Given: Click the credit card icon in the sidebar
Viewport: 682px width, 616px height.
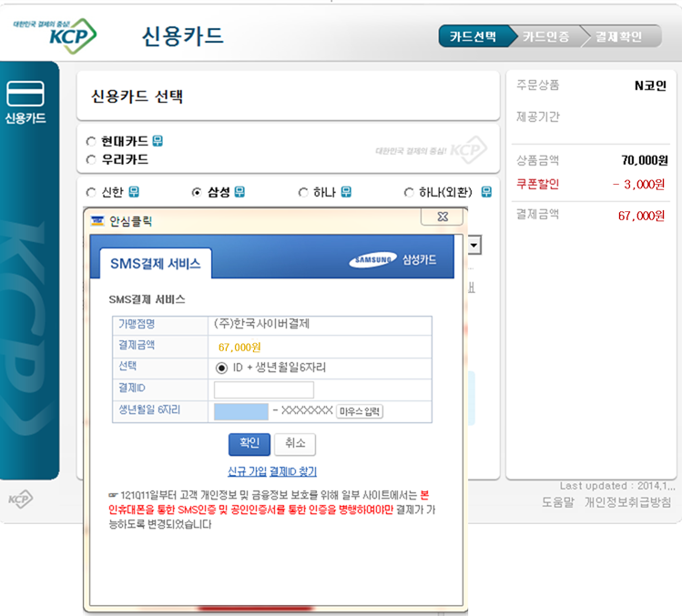Looking at the screenshot, I should (x=25, y=94).
